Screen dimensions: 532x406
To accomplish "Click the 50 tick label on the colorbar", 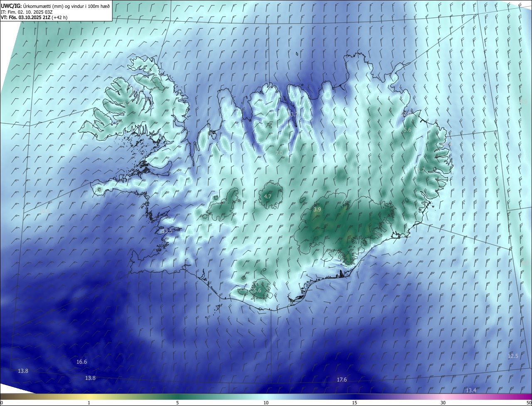I will coord(529,403).
